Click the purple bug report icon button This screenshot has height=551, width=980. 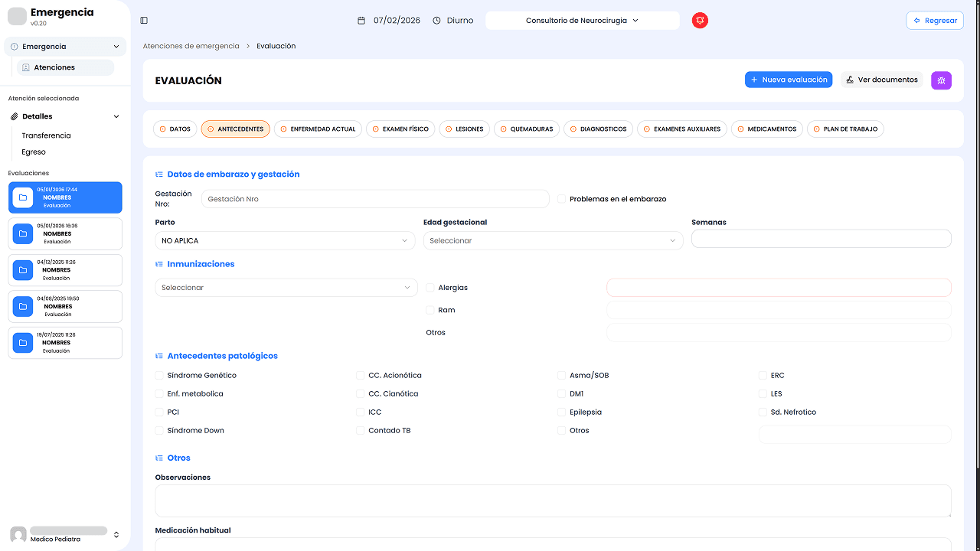pyautogui.click(x=941, y=80)
